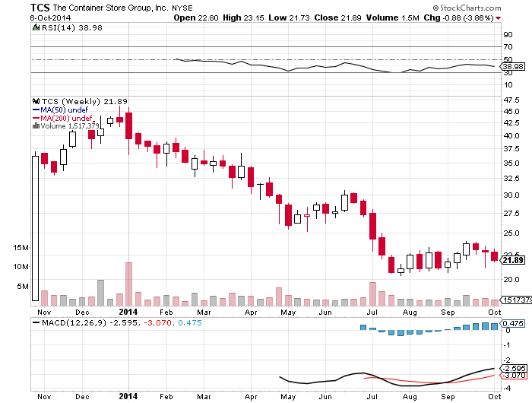Click the -2.595 MACD line axis tag

[x=513, y=368]
